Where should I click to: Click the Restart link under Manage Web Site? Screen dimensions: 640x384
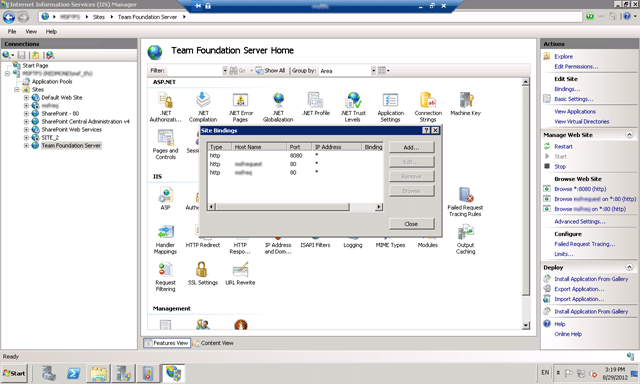click(563, 146)
